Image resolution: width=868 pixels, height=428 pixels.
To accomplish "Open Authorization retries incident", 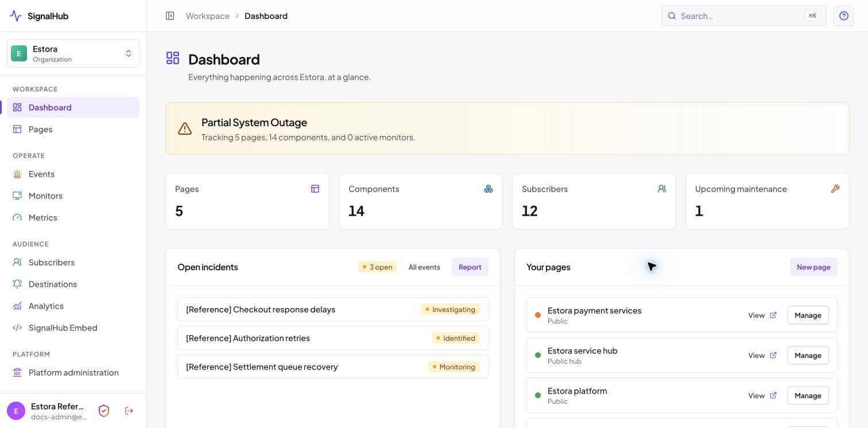I will [x=333, y=338].
